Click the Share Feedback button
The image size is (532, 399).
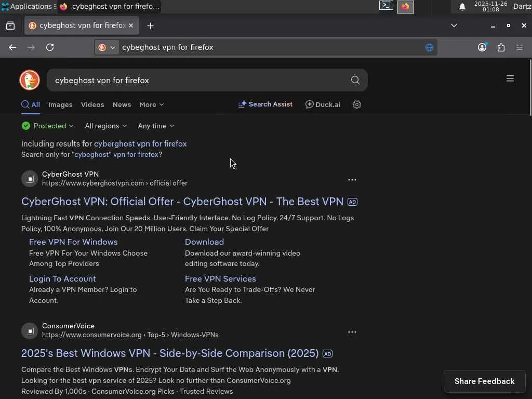click(484, 381)
